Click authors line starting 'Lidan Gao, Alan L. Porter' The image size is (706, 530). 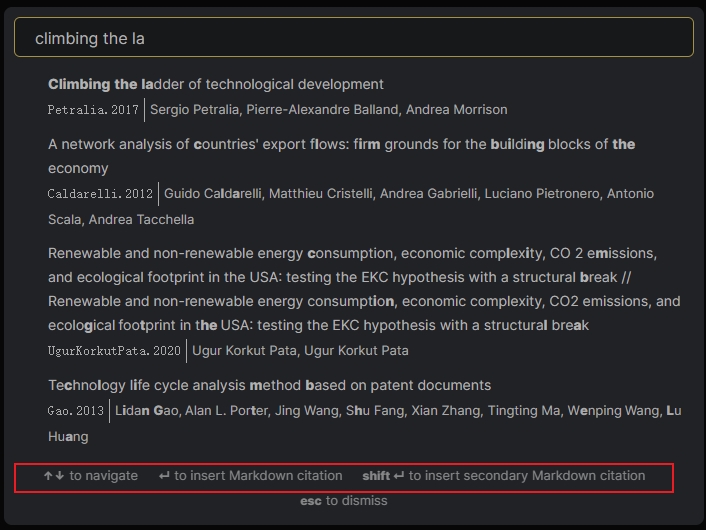(x=365, y=423)
